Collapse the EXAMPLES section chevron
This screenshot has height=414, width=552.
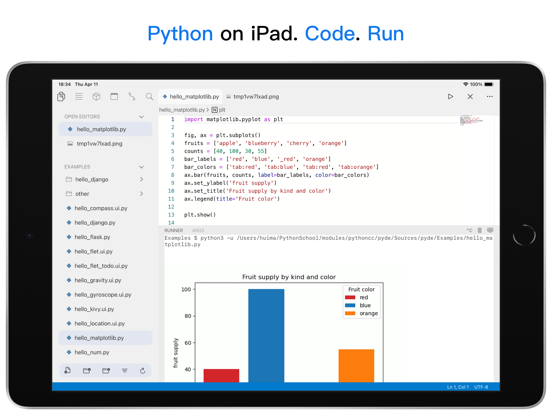141,167
